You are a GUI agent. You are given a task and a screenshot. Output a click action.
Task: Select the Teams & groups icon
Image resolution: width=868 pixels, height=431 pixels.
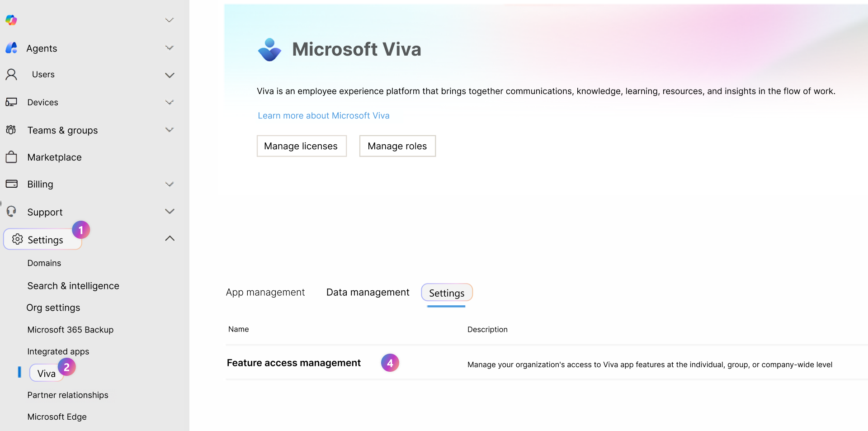click(x=11, y=130)
